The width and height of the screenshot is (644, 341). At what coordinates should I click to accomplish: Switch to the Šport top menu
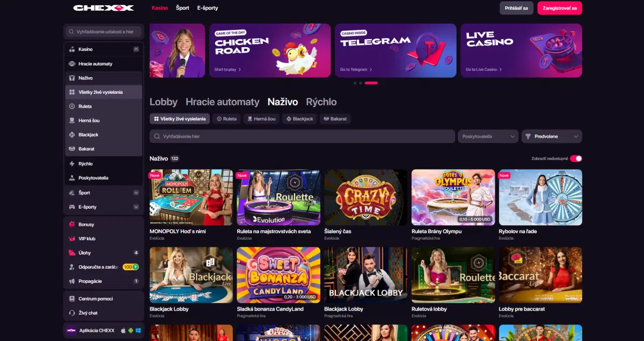[182, 8]
